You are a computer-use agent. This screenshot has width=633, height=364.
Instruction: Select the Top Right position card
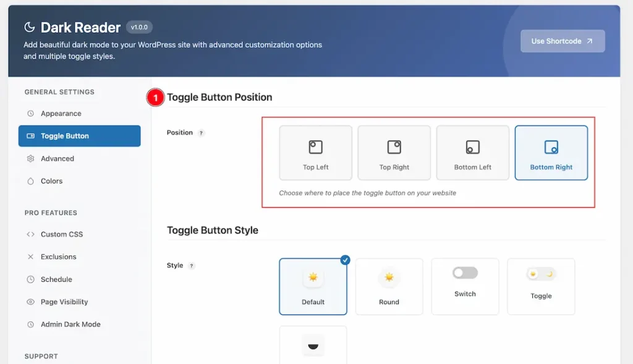(x=394, y=153)
